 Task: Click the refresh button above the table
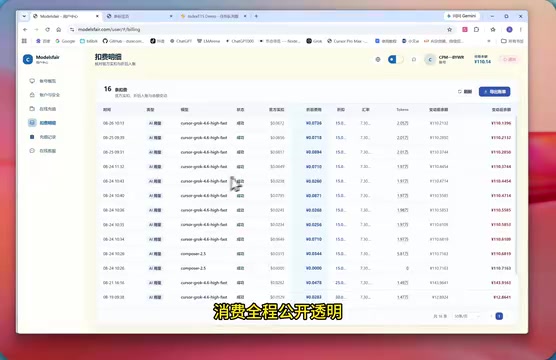(x=465, y=92)
